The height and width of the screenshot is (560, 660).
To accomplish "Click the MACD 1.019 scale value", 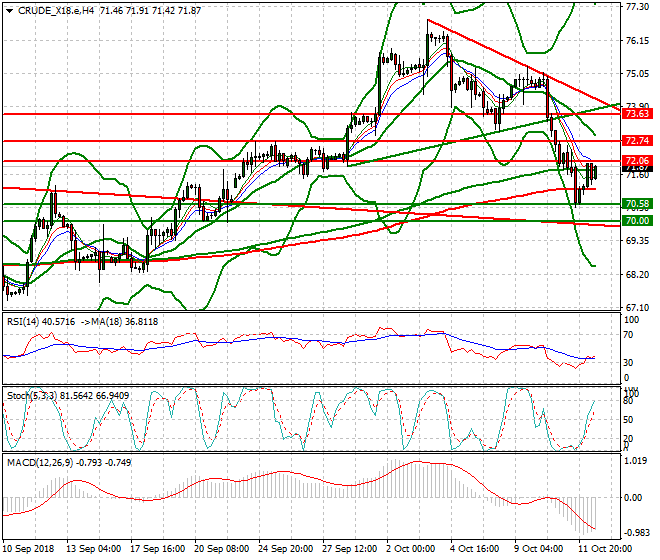I will 636,461.
